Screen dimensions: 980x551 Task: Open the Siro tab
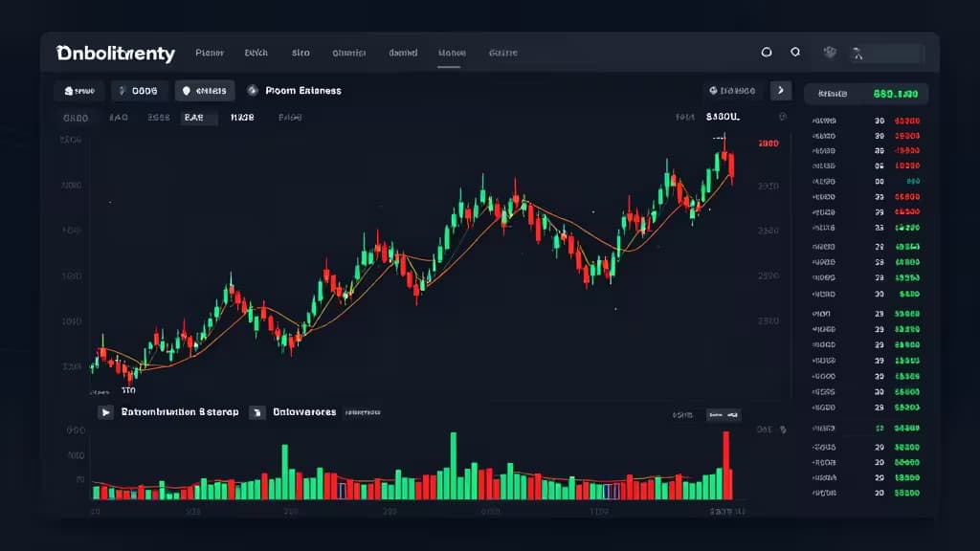(301, 53)
